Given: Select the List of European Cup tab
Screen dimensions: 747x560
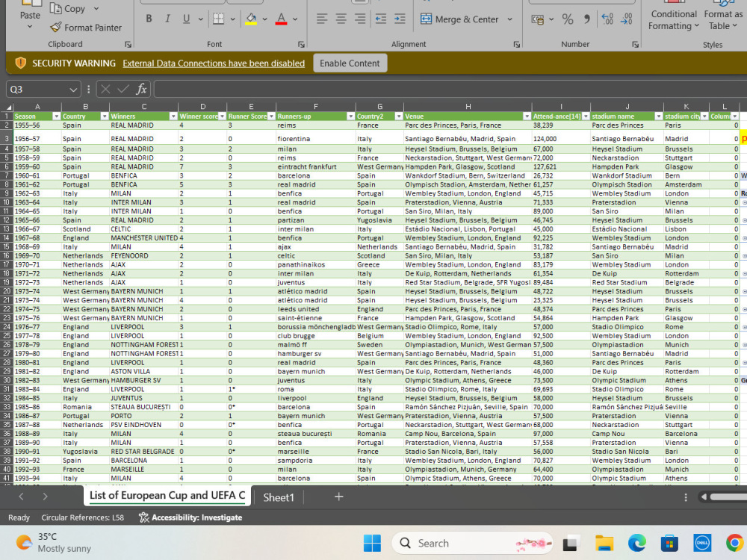Looking at the screenshot, I should coord(166,496).
